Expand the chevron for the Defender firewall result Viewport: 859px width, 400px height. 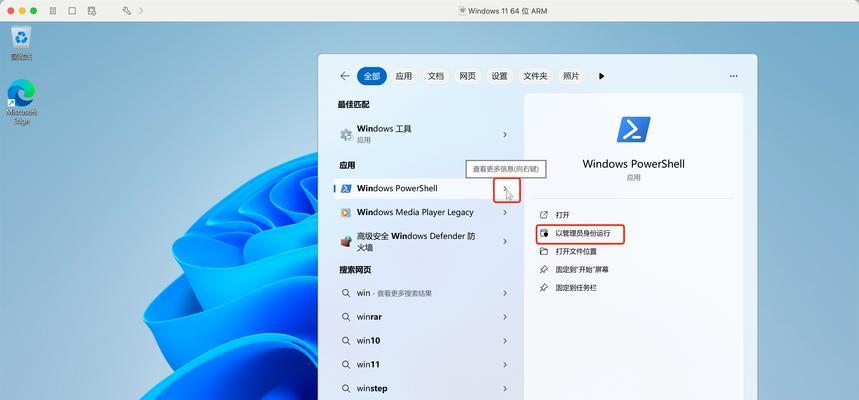[505, 242]
